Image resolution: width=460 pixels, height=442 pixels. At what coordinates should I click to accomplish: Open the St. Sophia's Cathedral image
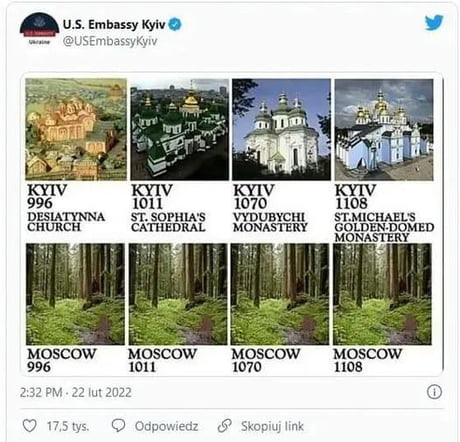pos(180,129)
